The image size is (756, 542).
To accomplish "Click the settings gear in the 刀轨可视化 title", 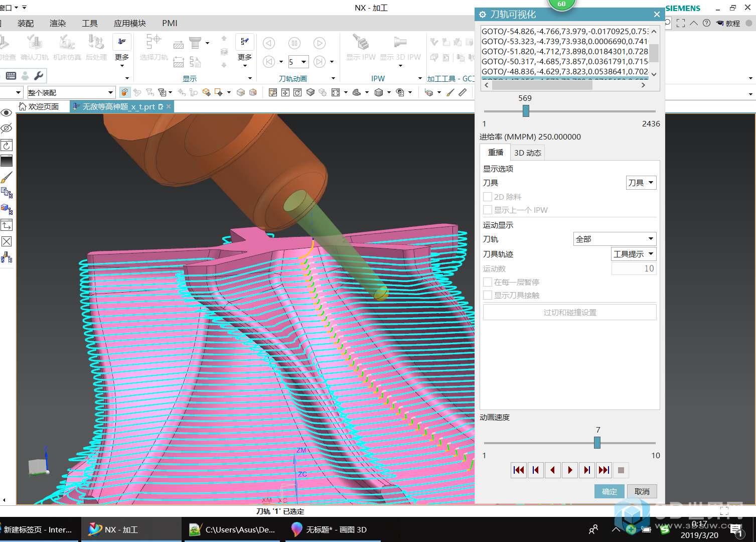I will pos(483,15).
